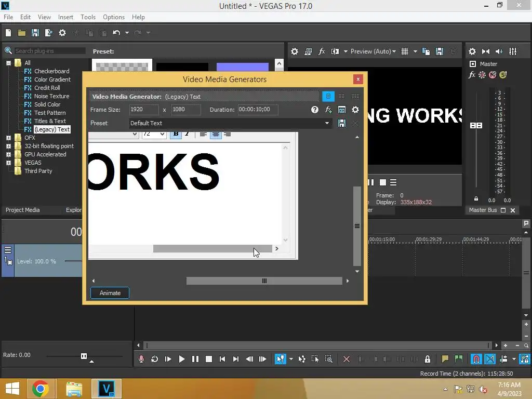Align text to the right
Viewport: 532px width, 399px height.
(228, 135)
